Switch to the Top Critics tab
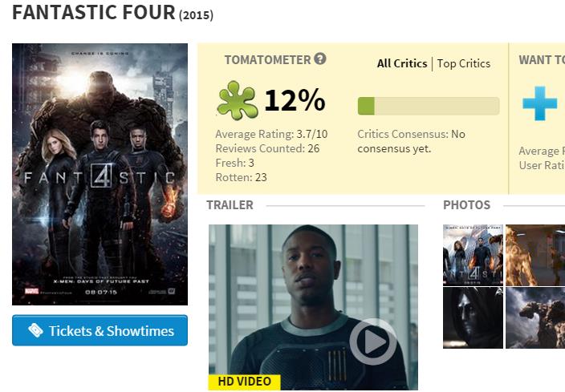Image resolution: width=565 pixels, height=392 pixels. point(464,63)
